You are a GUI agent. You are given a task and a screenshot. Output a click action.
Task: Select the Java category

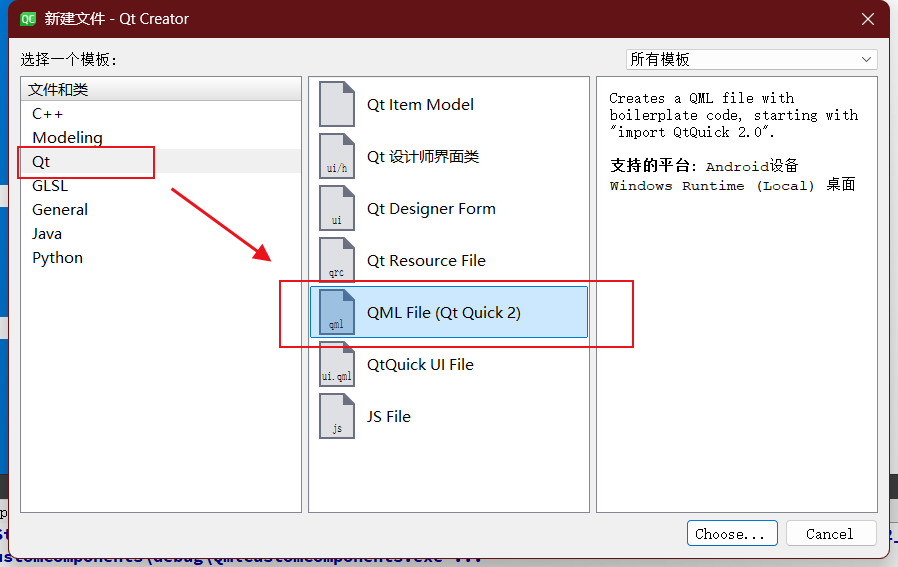[160, 234]
